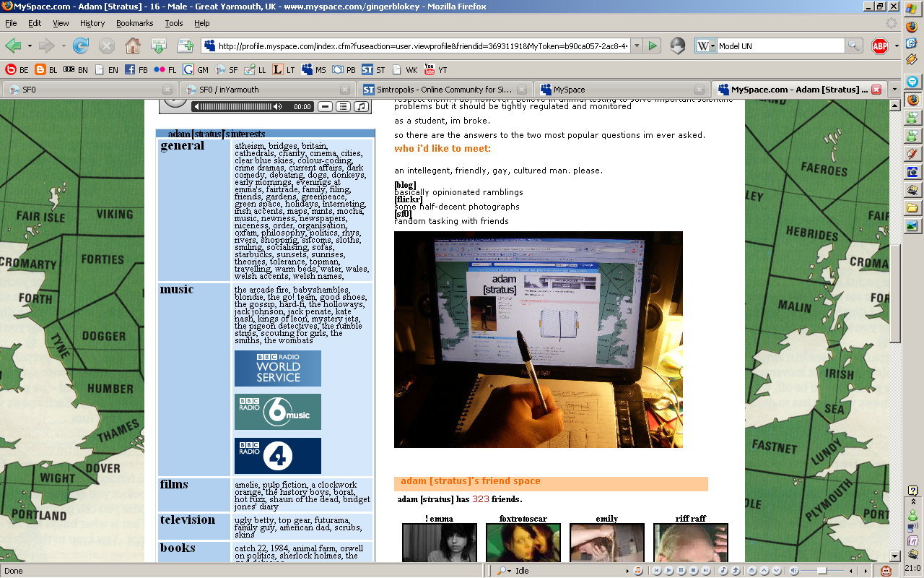Open the Back button history dropdown arrow
924x578 pixels.
[30, 46]
